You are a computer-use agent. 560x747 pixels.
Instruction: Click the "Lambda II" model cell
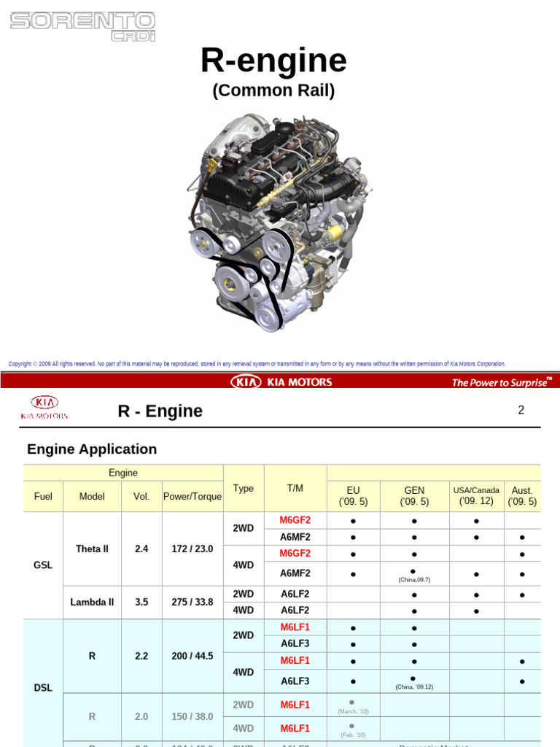(x=92, y=602)
